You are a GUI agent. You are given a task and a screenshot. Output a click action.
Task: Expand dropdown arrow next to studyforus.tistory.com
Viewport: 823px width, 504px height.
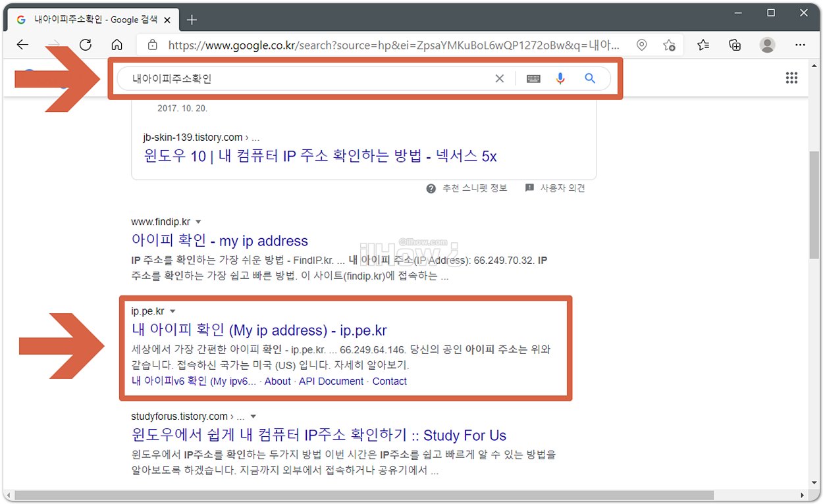click(253, 416)
